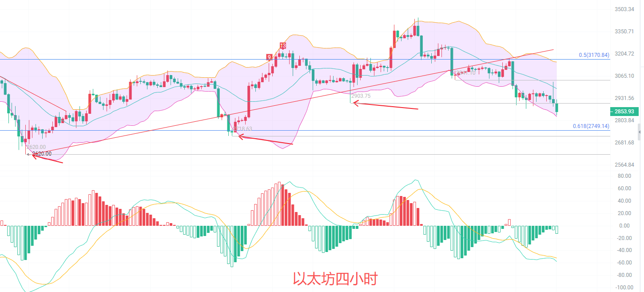This screenshot has height=292, width=644.
Task: Click the scrollbar handle on the right edge
Action: click(x=640, y=132)
